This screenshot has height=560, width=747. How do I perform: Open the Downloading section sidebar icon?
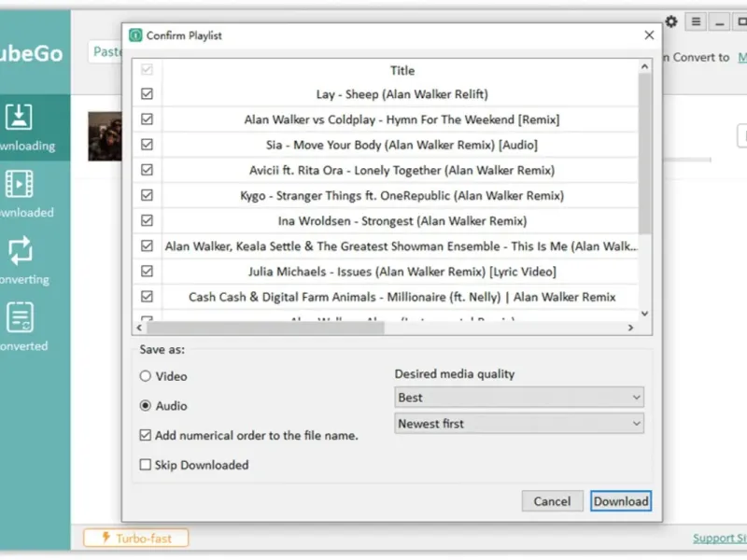click(21, 118)
